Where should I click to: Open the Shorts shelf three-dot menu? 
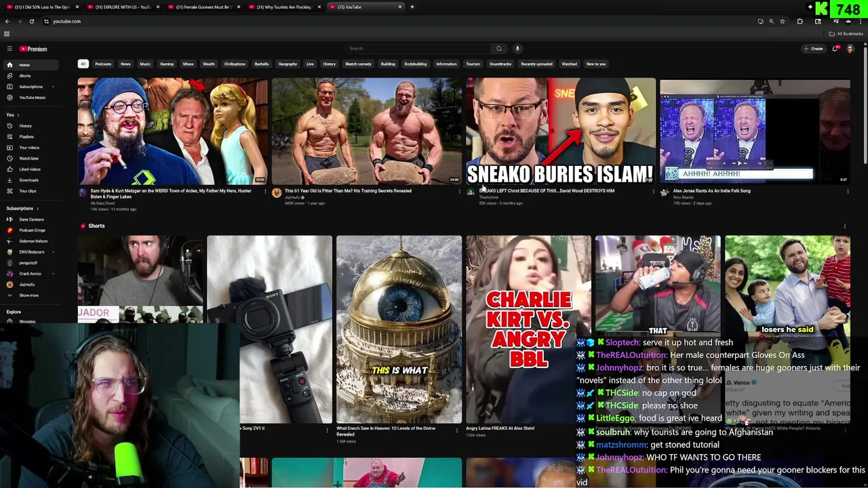[x=845, y=226]
